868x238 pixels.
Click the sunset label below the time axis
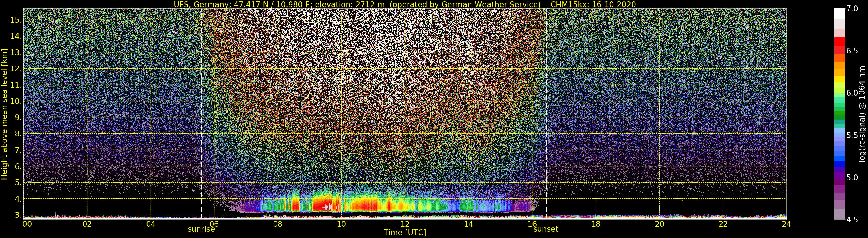point(546,229)
